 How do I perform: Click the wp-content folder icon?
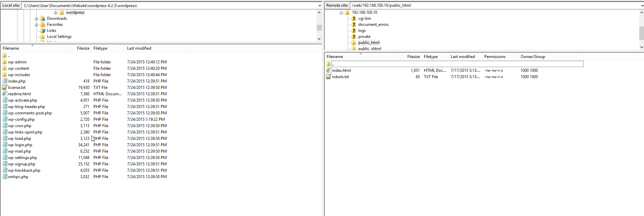[x=5, y=68]
